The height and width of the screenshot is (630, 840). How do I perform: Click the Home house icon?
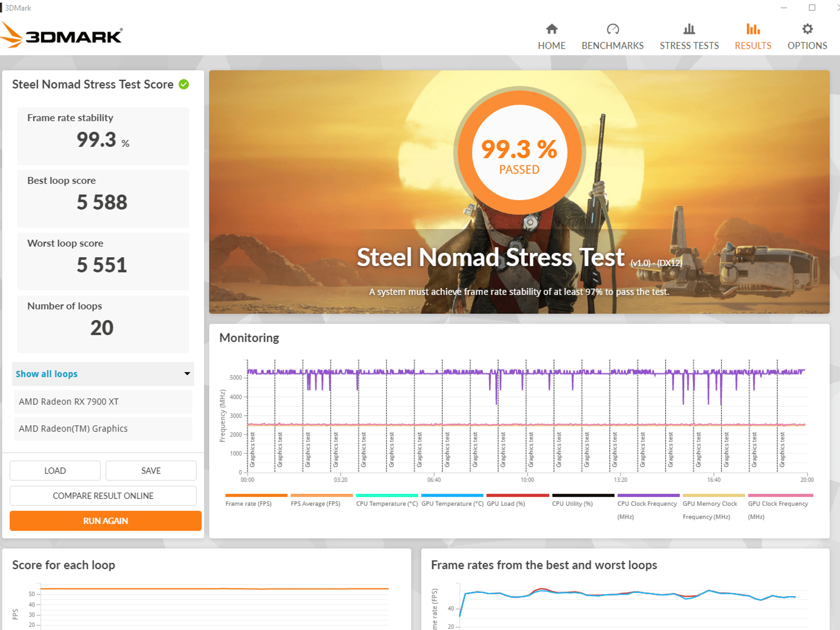click(552, 29)
